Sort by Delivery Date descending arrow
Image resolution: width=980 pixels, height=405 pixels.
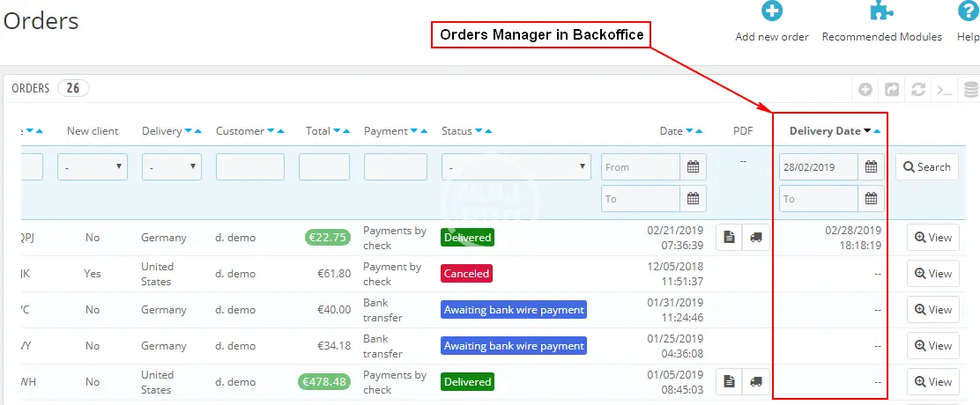[x=867, y=131]
